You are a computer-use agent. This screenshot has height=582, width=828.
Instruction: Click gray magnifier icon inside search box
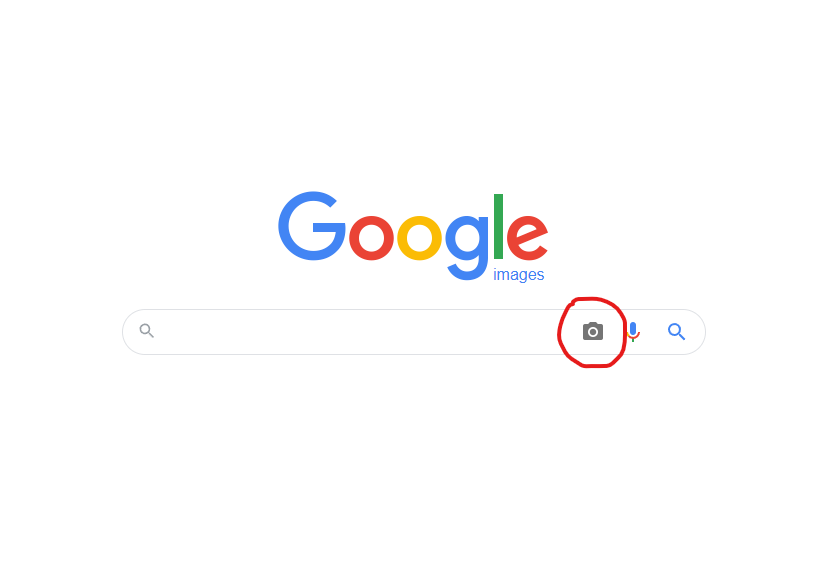pyautogui.click(x=146, y=331)
